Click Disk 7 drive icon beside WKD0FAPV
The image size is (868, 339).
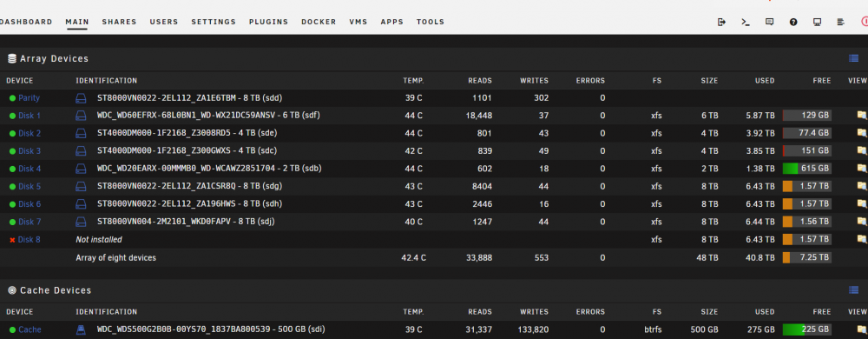[x=81, y=223]
